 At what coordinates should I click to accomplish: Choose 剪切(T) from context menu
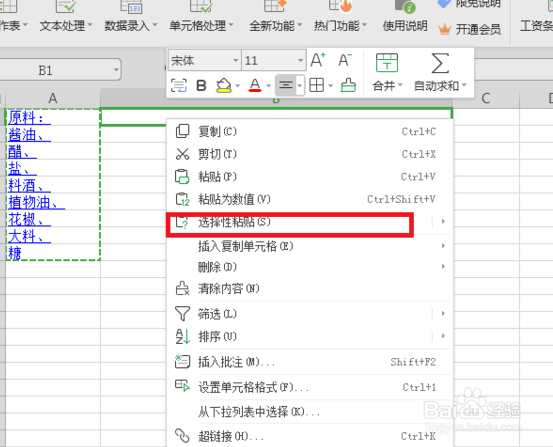click(x=310, y=154)
